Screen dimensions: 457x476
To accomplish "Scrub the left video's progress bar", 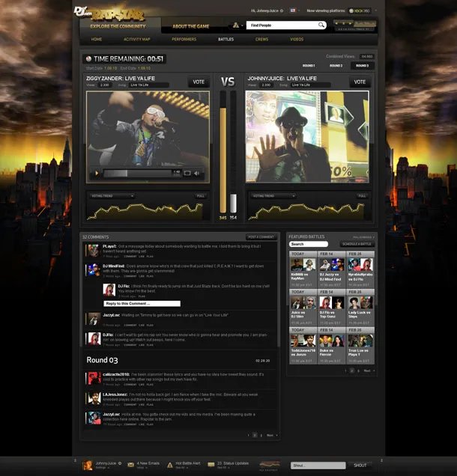I will (x=135, y=173).
